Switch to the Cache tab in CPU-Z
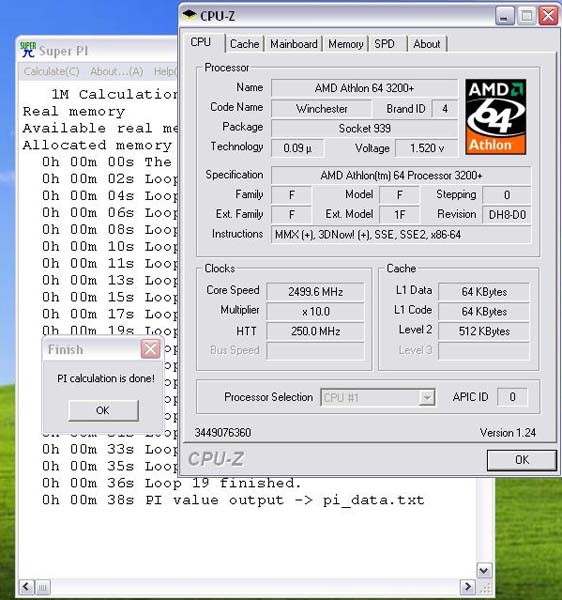 (x=244, y=44)
